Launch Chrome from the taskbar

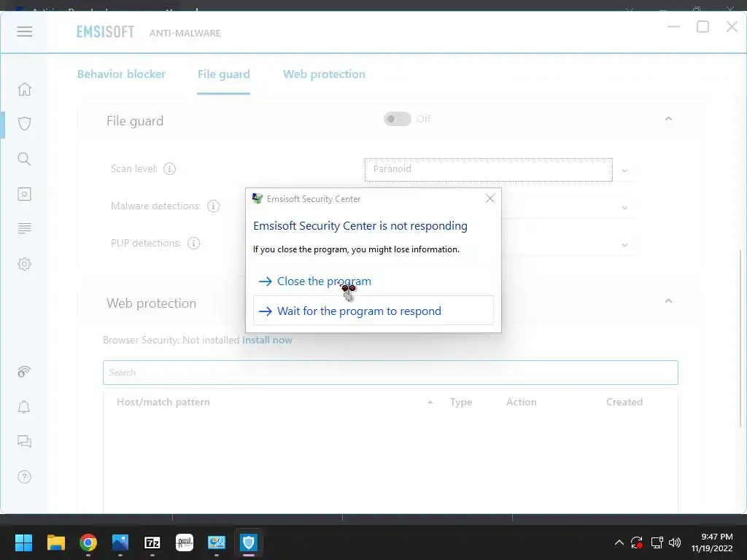pos(88,542)
